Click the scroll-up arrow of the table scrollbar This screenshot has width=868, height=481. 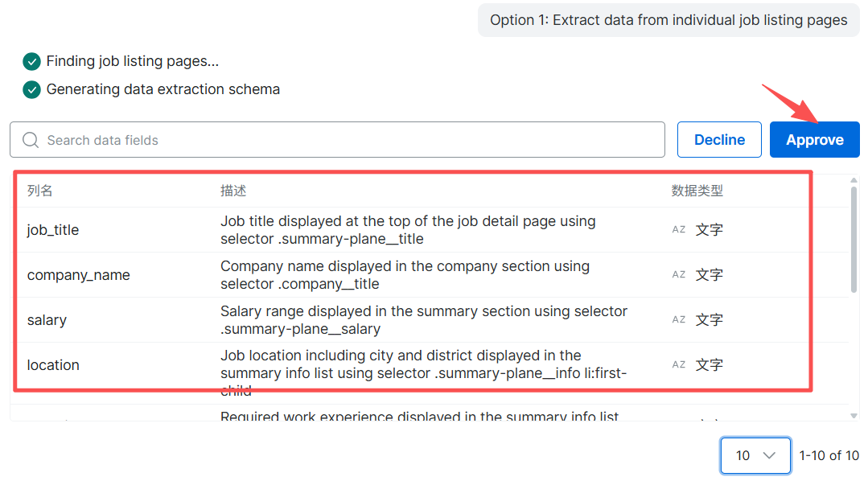(854, 180)
